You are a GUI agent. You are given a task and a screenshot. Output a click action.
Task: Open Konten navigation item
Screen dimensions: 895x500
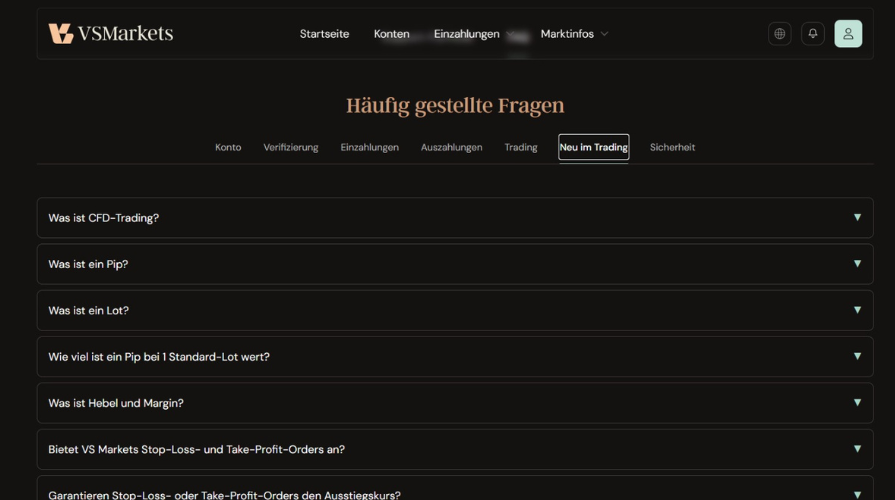click(x=391, y=34)
